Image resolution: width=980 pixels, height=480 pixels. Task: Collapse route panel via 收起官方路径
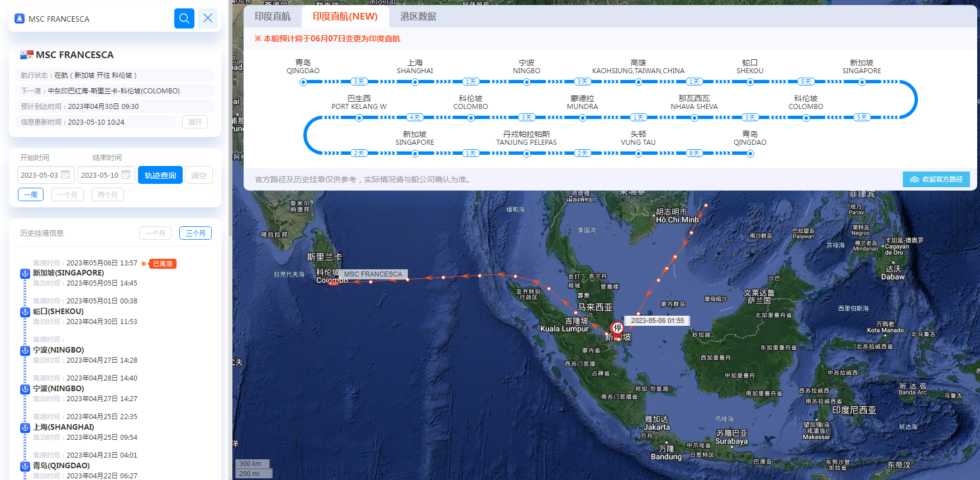[x=936, y=179]
